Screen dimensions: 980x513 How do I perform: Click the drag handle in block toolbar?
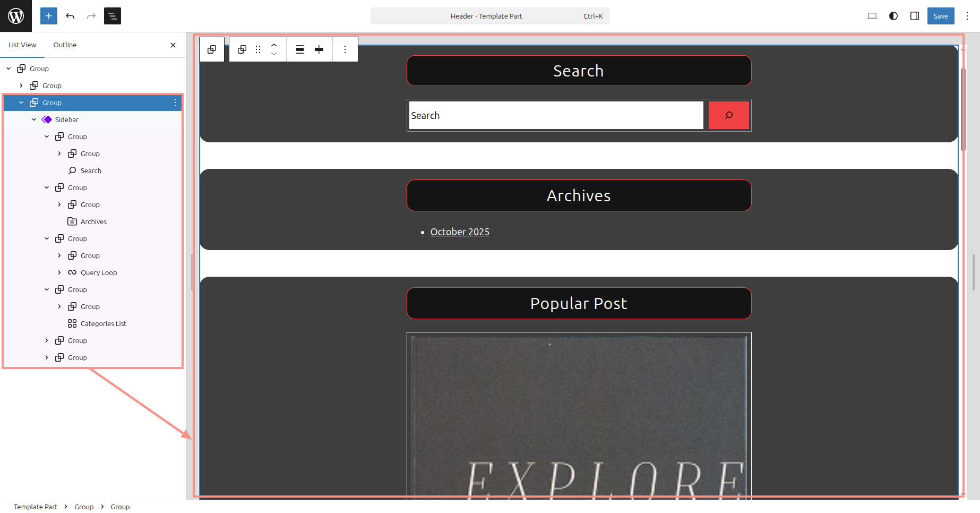258,49
